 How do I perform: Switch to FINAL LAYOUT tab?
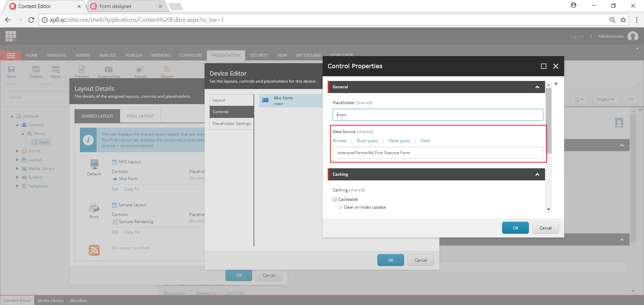[x=140, y=116]
